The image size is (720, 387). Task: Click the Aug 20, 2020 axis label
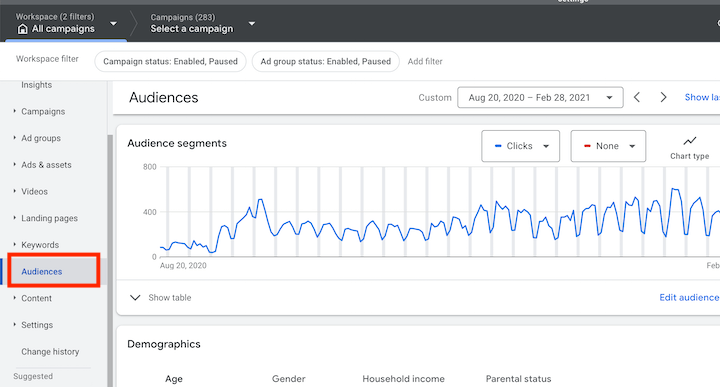click(x=183, y=265)
